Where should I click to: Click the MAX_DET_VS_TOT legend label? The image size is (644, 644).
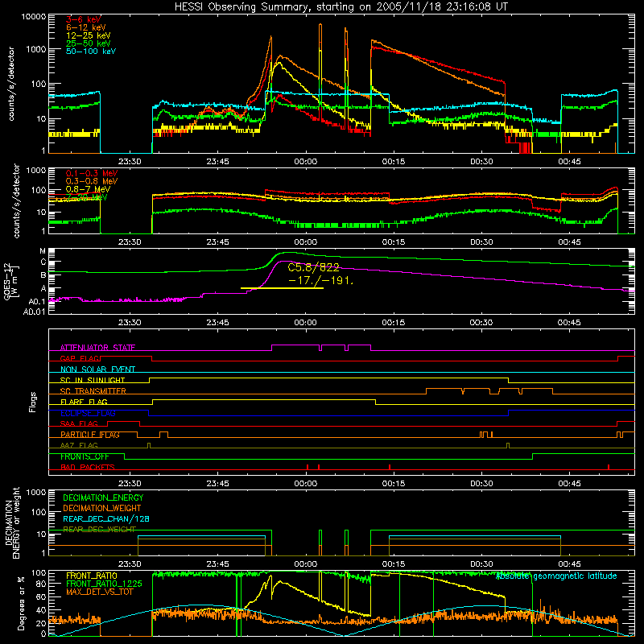(x=99, y=592)
